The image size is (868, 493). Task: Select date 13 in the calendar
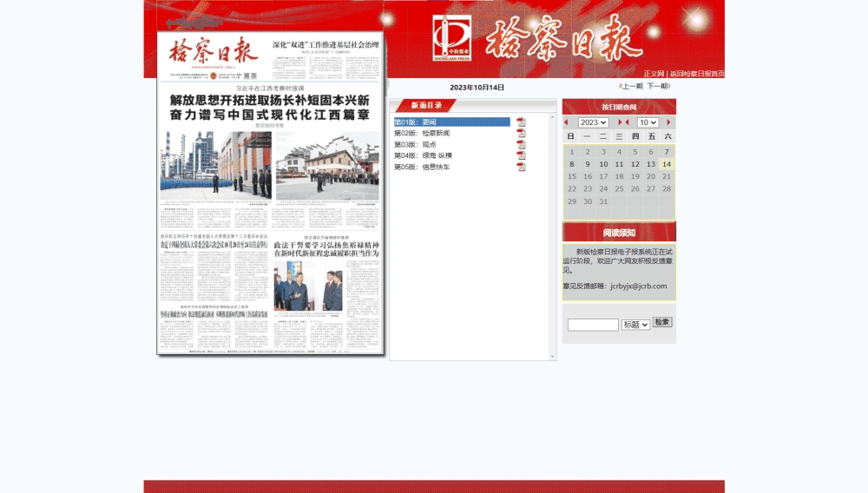(651, 164)
